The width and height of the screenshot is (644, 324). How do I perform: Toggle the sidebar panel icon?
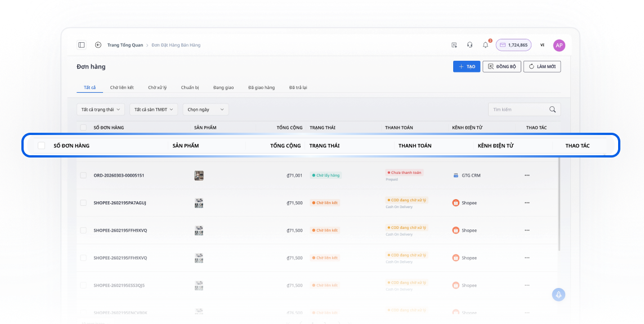coord(82,45)
